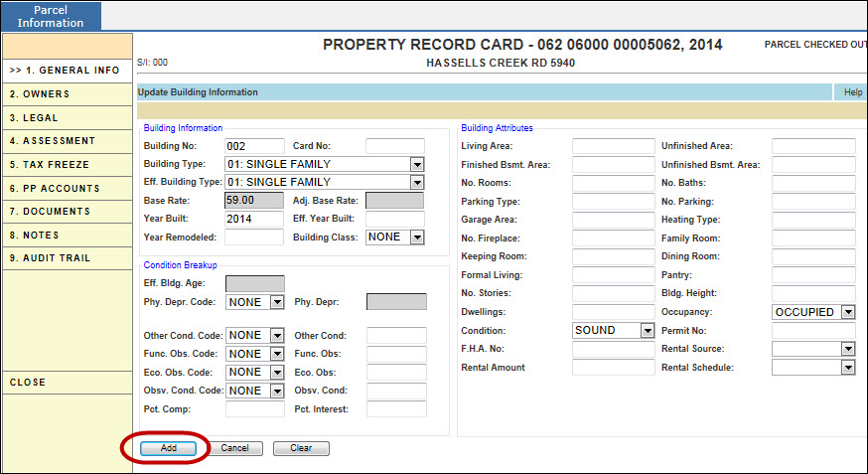This screenshot has width=868, height=474.
Task: Open the Eff. Building Type dropdown
Action: tap(417, 182)
